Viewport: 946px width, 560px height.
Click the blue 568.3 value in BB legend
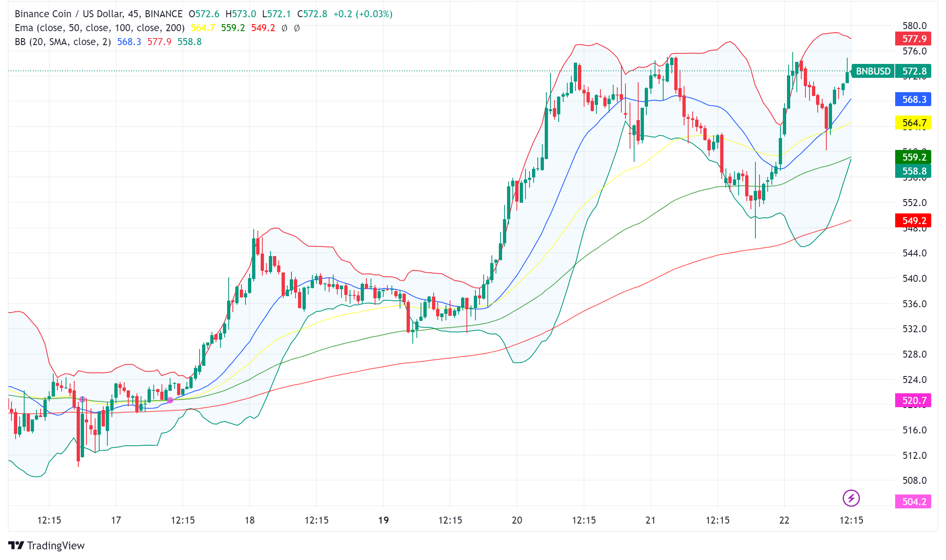pos(129,42)
